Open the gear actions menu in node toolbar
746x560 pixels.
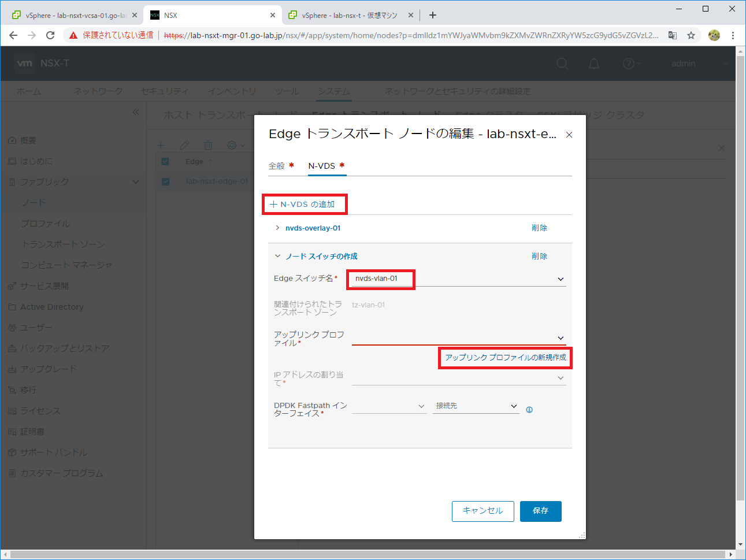(235, 145)
